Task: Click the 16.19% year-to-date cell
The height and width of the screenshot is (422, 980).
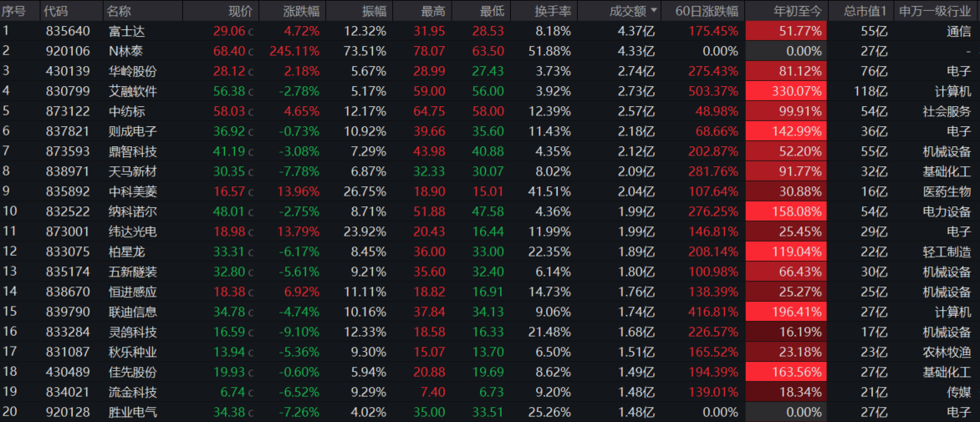Action: tap(786, 332)
